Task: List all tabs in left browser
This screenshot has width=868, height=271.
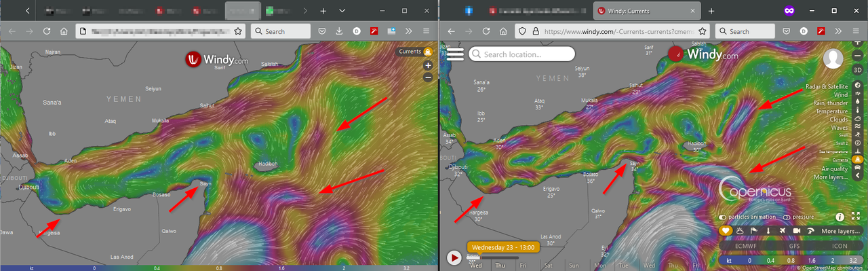Action: (342, 11)
